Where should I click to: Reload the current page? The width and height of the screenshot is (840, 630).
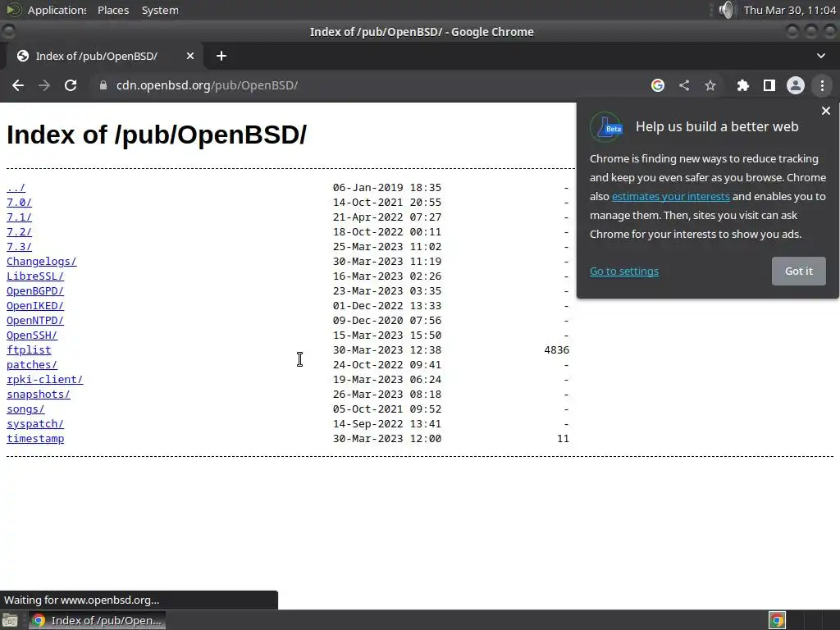71,85
